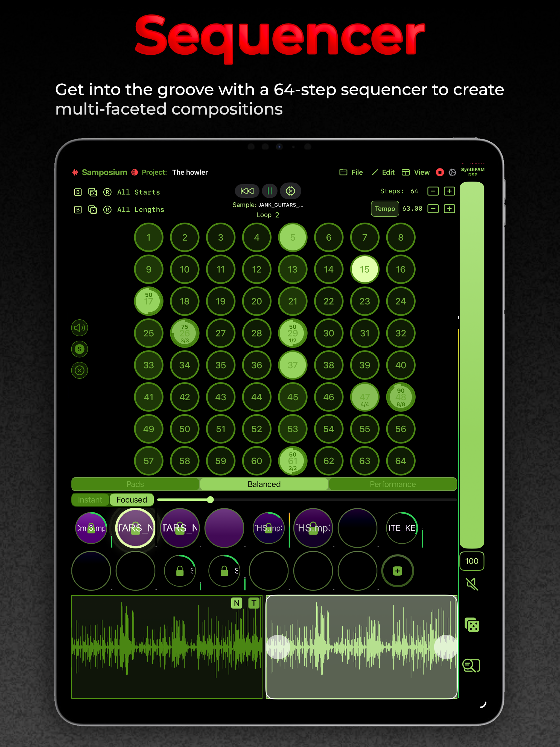
Task: Click sequencer step 64
Action: tap(401, 461)
